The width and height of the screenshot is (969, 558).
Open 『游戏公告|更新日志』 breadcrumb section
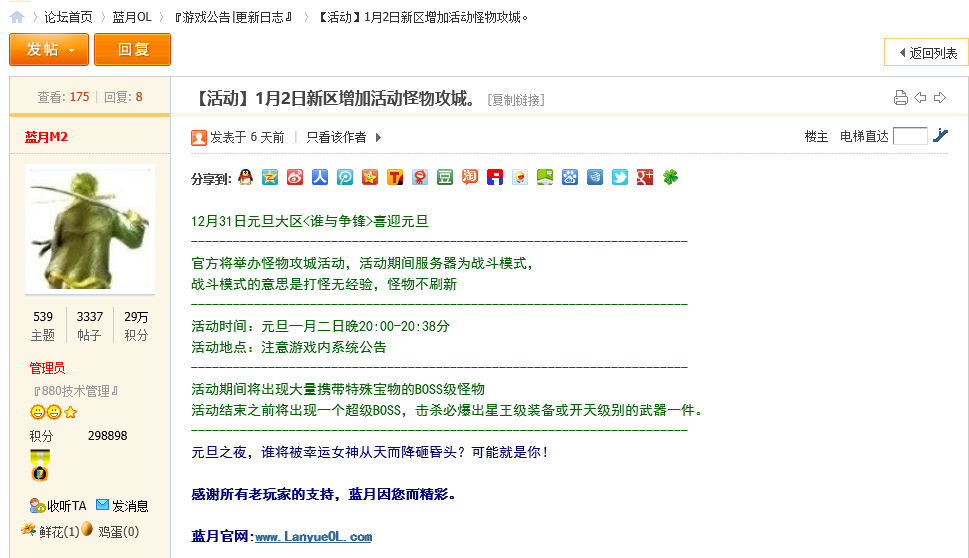pos(233,17)
